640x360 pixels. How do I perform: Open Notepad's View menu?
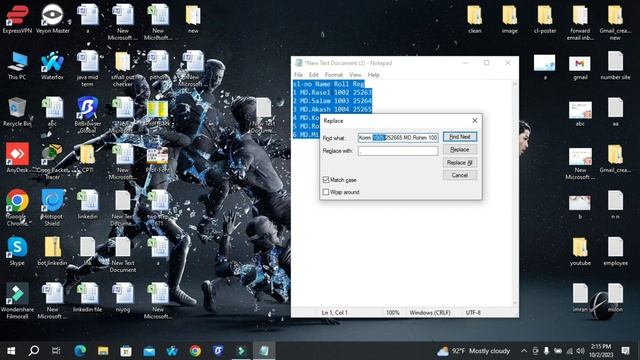(355, 75)
